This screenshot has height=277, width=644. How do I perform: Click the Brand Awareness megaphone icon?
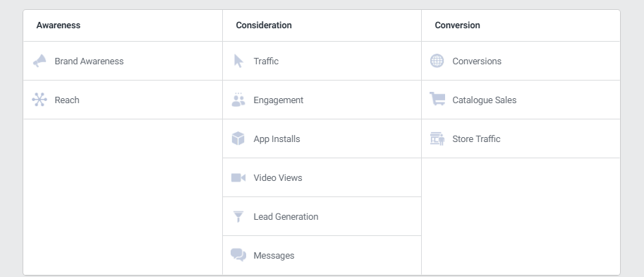(x=40, y=61)
